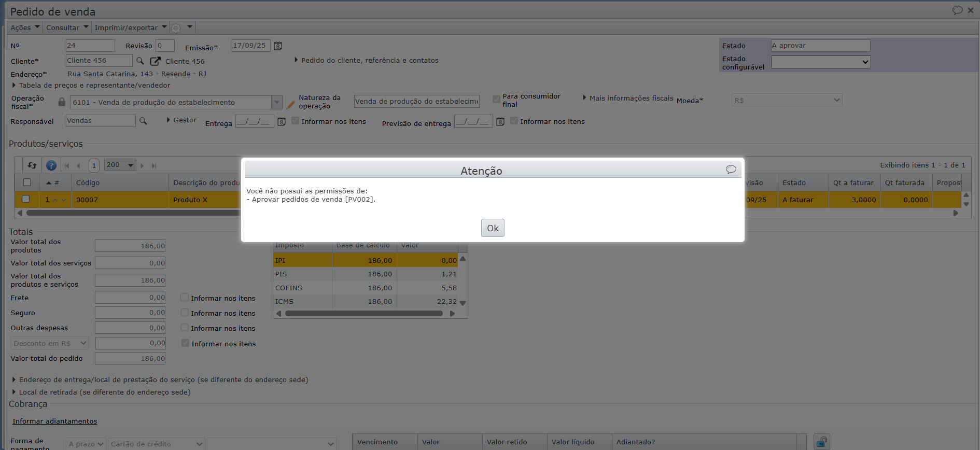The height and width of the screenshot is (450, 980).
Task: Toggle the Para consumidor final checkbox
Action: pyautogui.click(x=496, y=99)
